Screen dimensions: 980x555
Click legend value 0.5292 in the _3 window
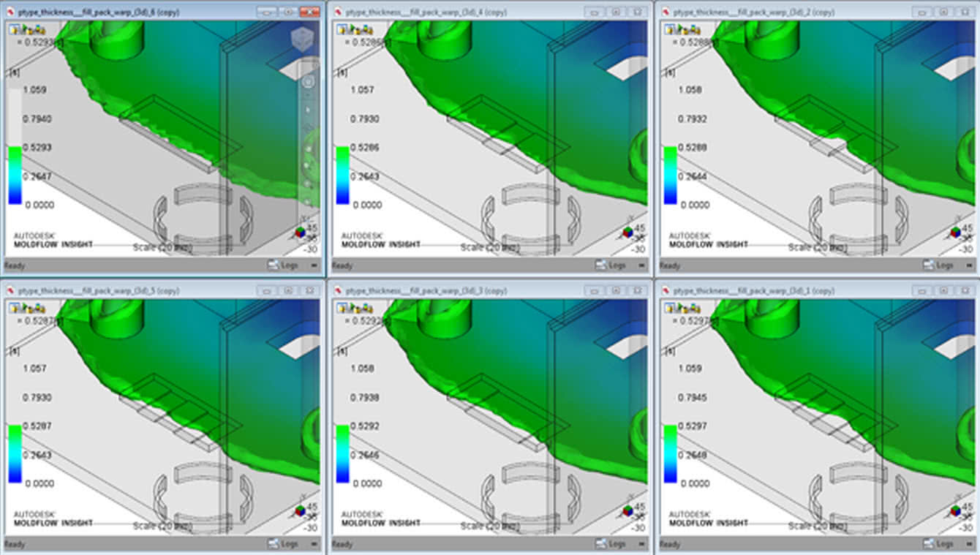point(366,426)
